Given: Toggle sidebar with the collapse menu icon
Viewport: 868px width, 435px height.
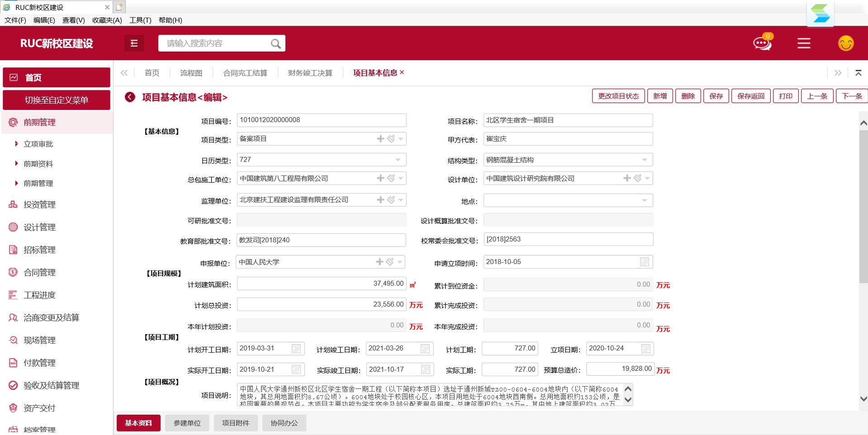Looking at the screenshot, I should [x=134, y=43].
